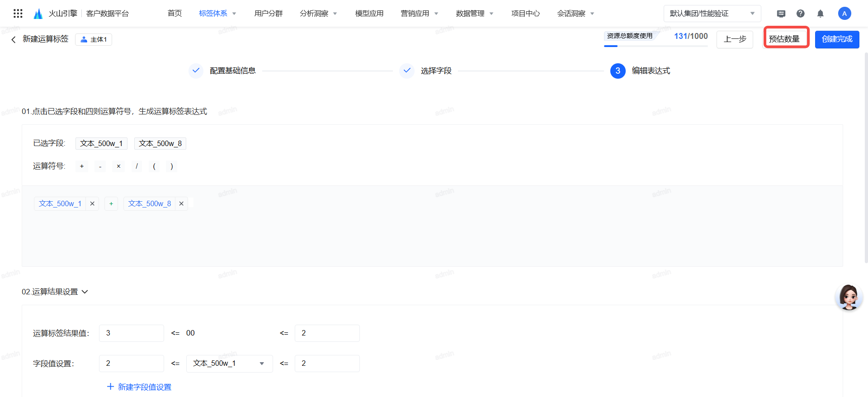This screenshot has width=868, height=397.
Task: Click the 上一步 button
Action: coord(735,39)
